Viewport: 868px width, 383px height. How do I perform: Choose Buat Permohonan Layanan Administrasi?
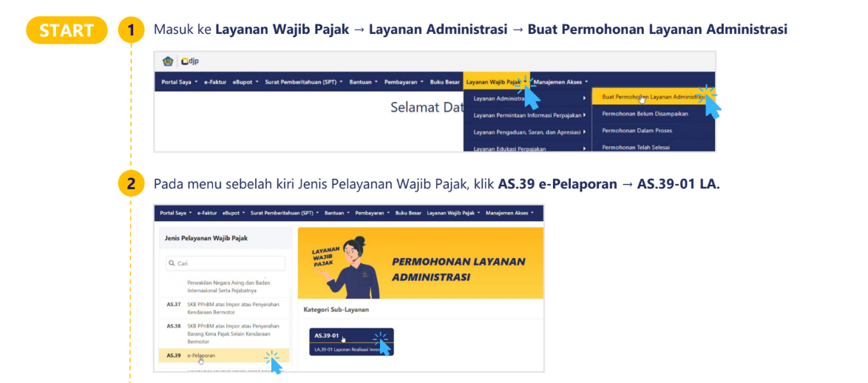(654, 97)
